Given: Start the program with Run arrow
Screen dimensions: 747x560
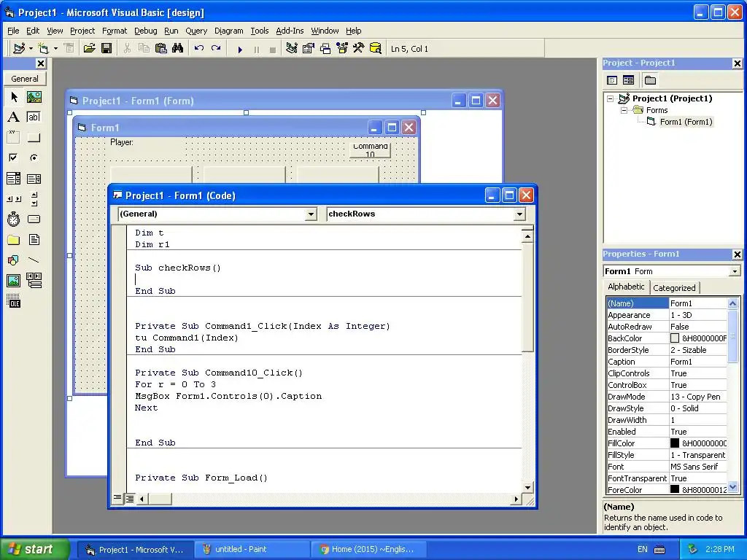Looking at the screenshot, I should click(240, 49).
